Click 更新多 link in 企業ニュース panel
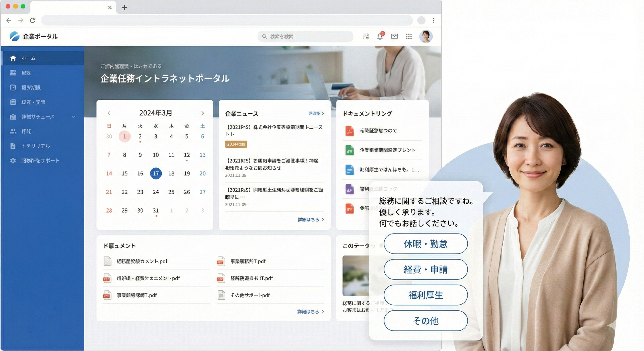The image size is (644, 351). [x=316, y=114]
